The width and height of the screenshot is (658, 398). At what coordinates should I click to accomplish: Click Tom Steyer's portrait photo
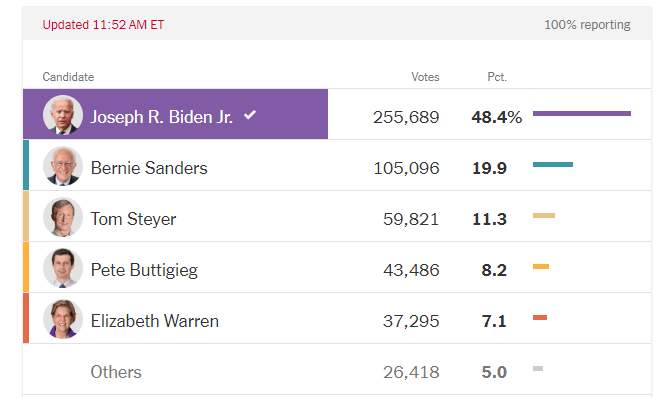pos(63,217)
